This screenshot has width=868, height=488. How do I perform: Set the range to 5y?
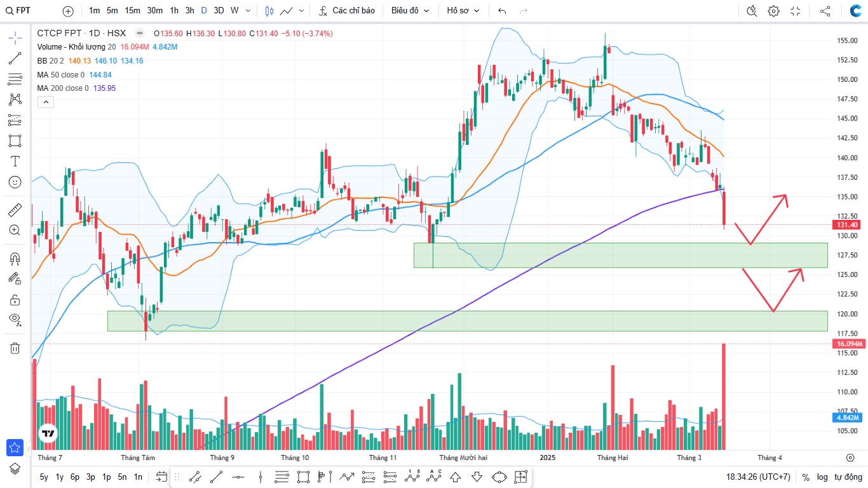click(44, 477)
